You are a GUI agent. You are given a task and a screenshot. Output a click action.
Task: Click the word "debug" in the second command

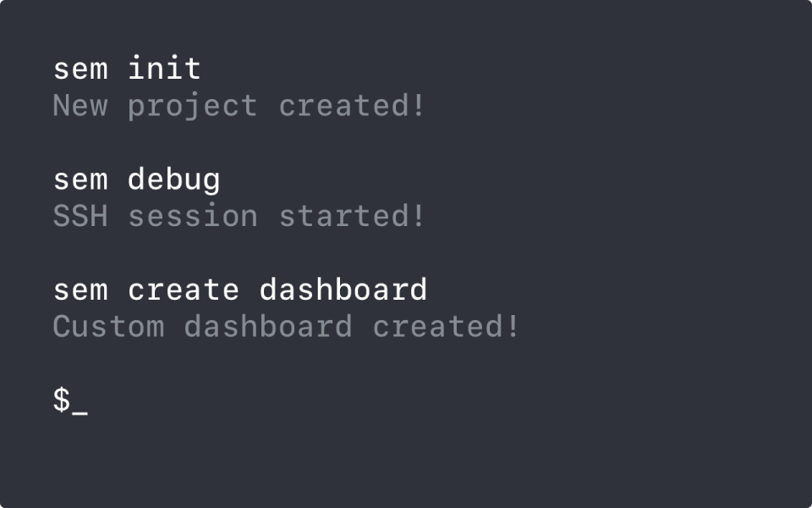pos(174,179)
